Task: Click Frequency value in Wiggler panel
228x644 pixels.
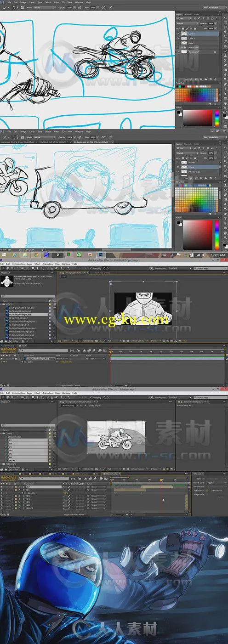Action: coord(207,490)
